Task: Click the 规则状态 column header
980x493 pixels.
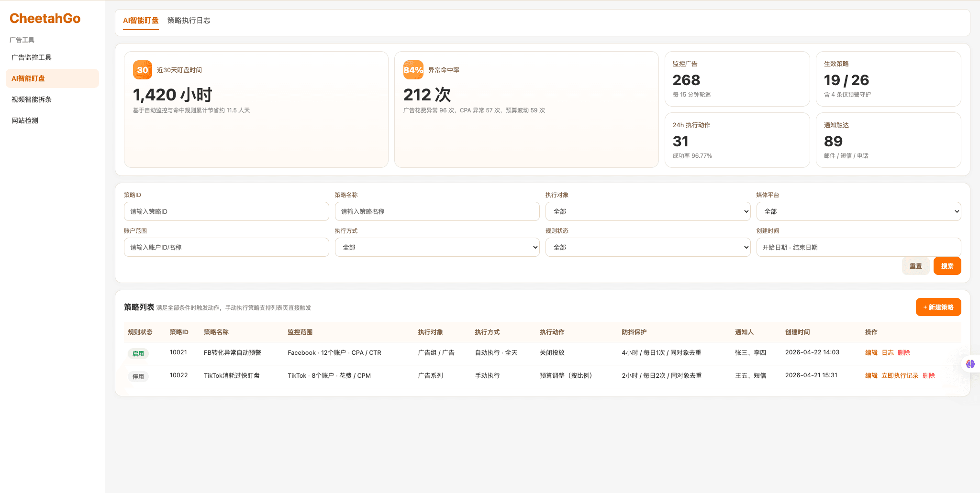Action: pos(140,332)
